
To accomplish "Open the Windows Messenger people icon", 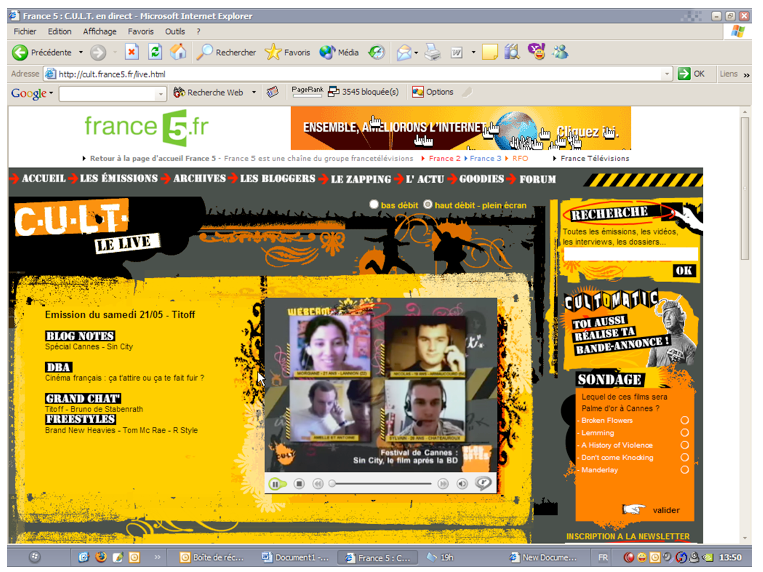I will coord(560,52).
